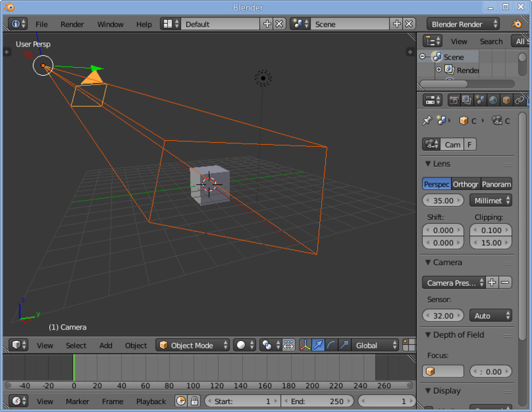532x412 pixels.
Task: Select Perspec lens type
Action: pos(437,184)
